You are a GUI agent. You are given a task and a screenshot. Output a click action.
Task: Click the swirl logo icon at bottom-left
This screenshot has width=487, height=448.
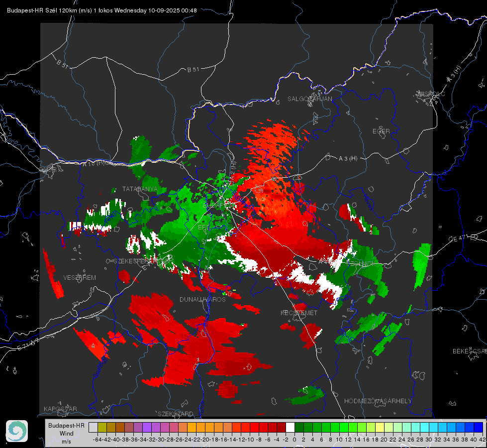click(17, 431)
